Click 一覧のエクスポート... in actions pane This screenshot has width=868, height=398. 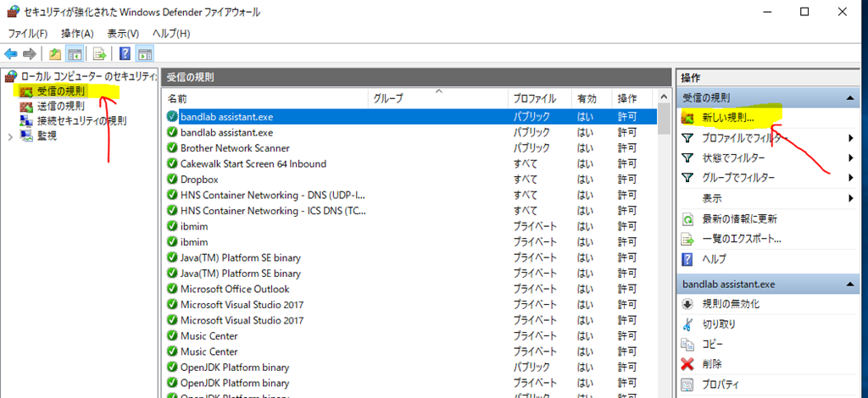tap(741, 239)
